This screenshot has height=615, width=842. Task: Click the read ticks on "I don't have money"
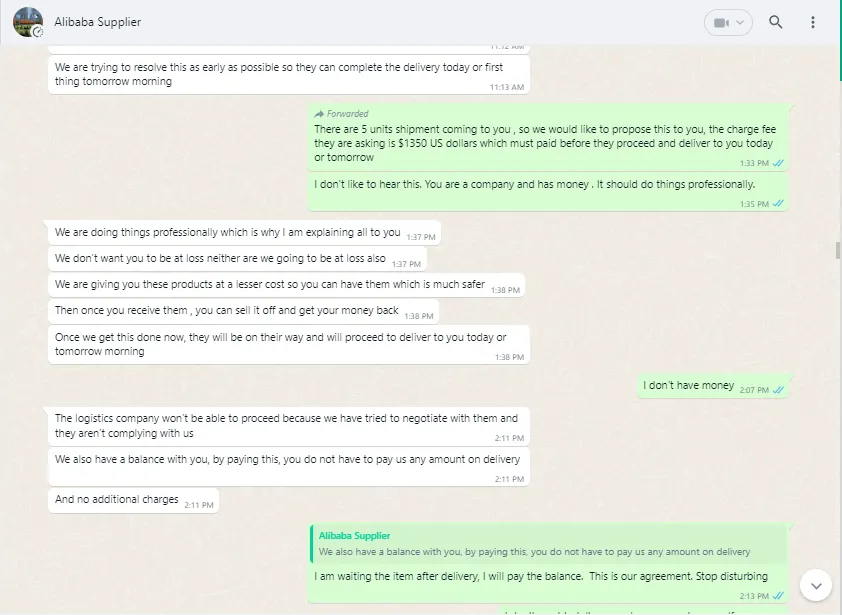(778, 390)
